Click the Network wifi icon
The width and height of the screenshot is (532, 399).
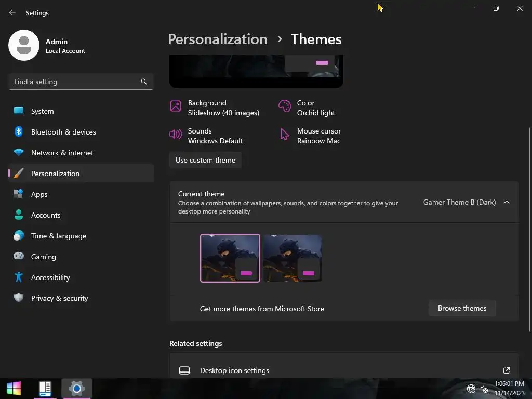(x=19, y=152)
